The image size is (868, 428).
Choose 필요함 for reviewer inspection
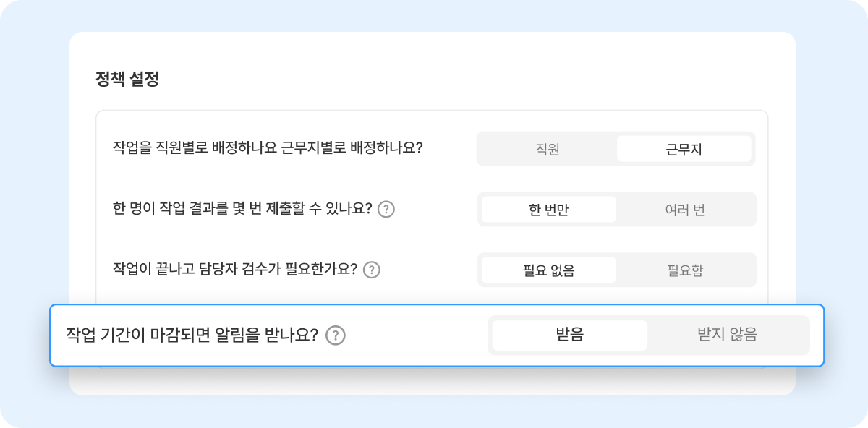(684, 270)
